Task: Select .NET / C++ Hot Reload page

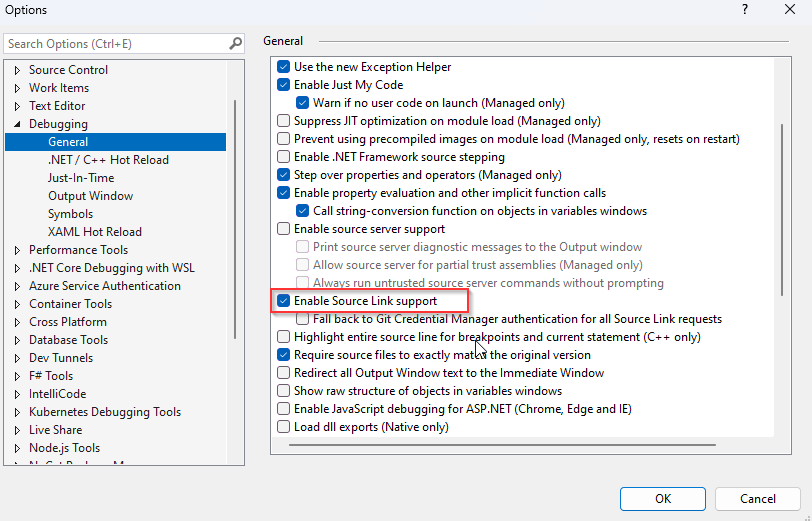Action: coord(108,160)
